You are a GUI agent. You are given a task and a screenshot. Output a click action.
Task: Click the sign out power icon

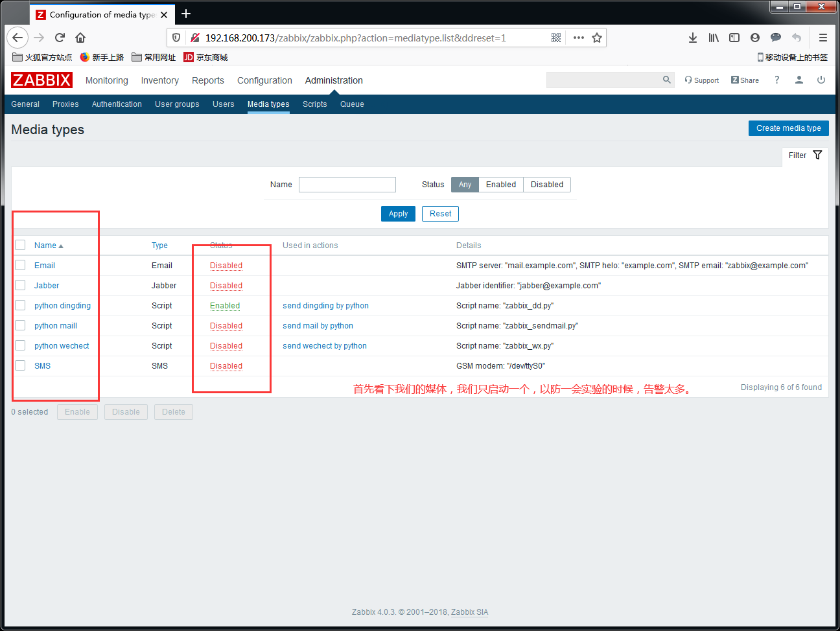pyautogui.click(x=821, y=80)
